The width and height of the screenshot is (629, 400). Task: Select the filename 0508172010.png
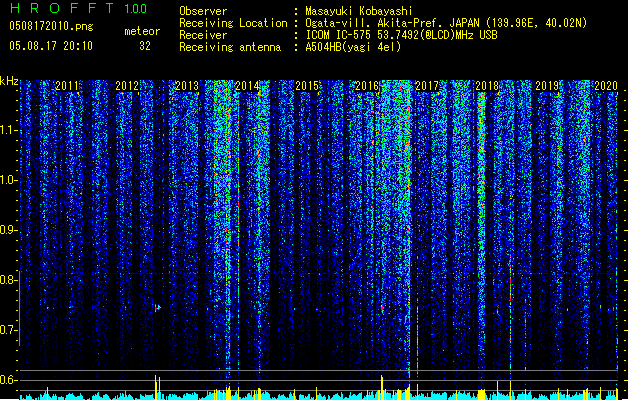point(51,27)
